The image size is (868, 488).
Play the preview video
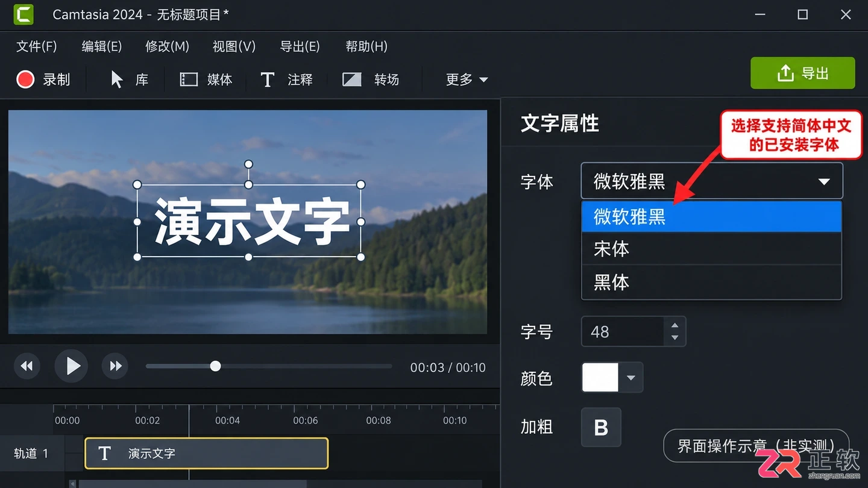point(72,366)
